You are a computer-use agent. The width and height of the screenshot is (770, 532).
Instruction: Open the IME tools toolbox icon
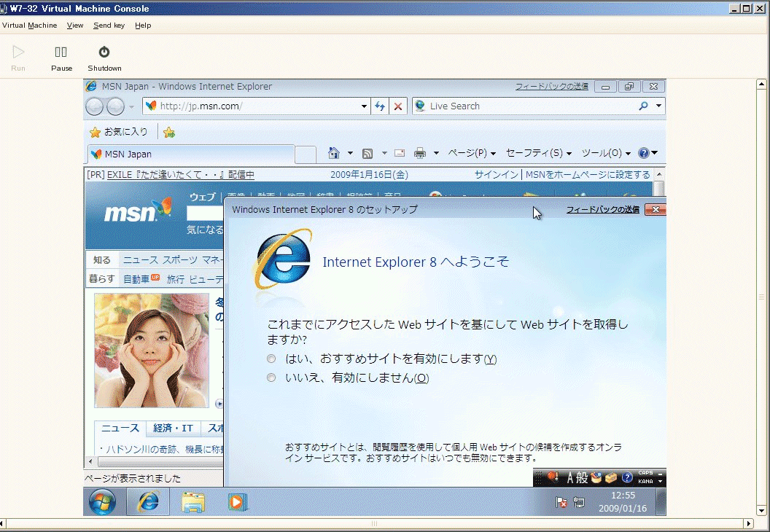pos(611,477)
